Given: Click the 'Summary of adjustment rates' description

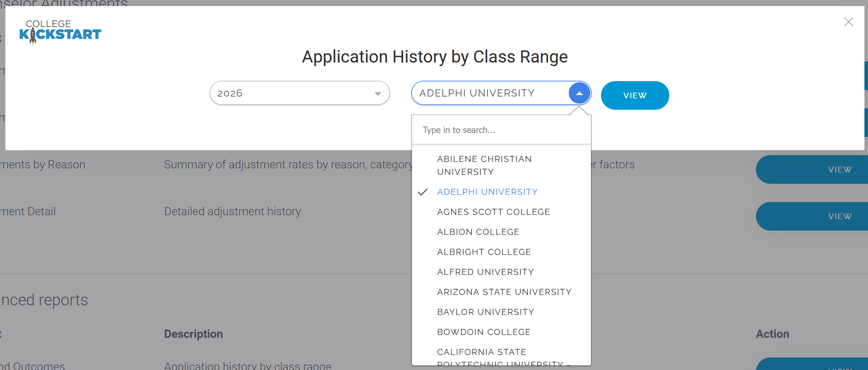Looking at the screenshot, I should pyautogui.click(x=288, y=164).
